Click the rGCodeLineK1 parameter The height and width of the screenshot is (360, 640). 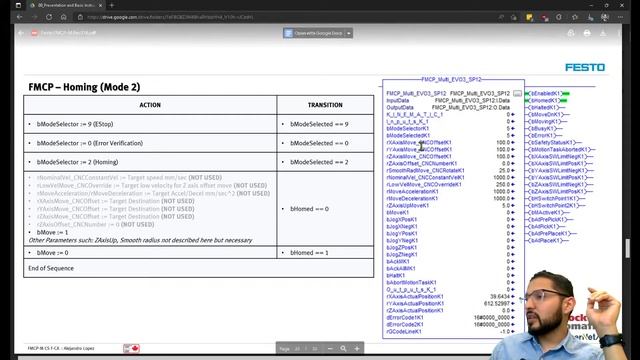pyautogui.click(x=404, y=331)
